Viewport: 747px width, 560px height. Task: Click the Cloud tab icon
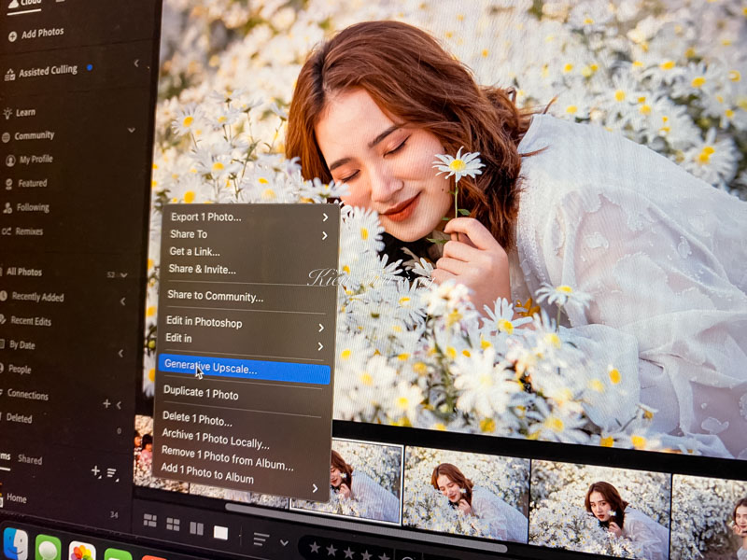click(14, 3)
